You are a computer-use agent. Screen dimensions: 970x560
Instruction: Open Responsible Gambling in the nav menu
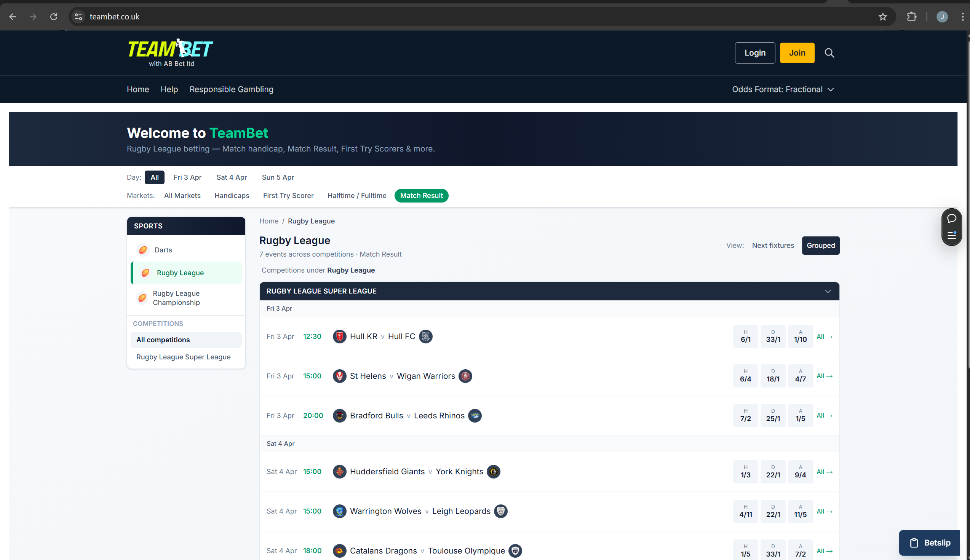[231, 89]
